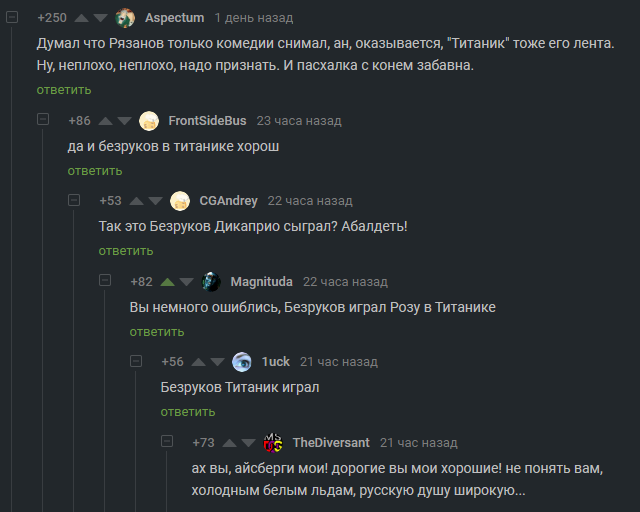
Task: Click the green upvote on Magnituda's comment
Action: tap(167, 282)
